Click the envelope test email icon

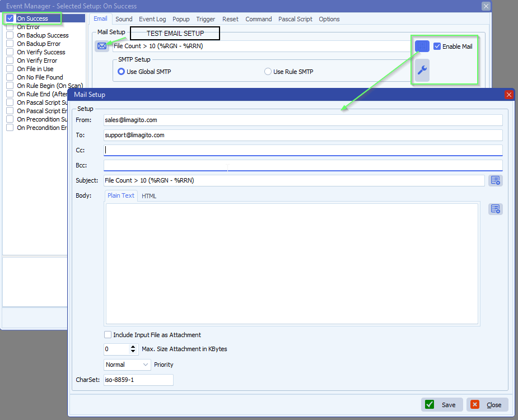coord(102,46)
